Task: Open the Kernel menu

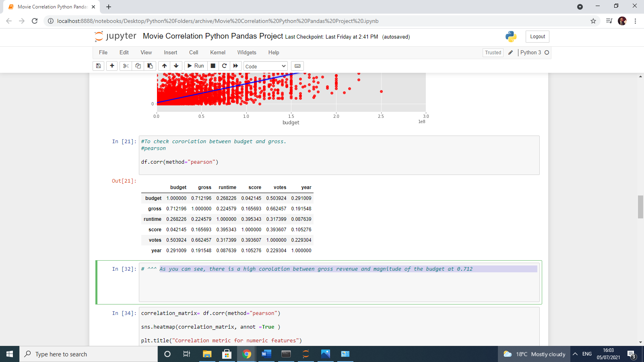Action: tap(217, 52)
